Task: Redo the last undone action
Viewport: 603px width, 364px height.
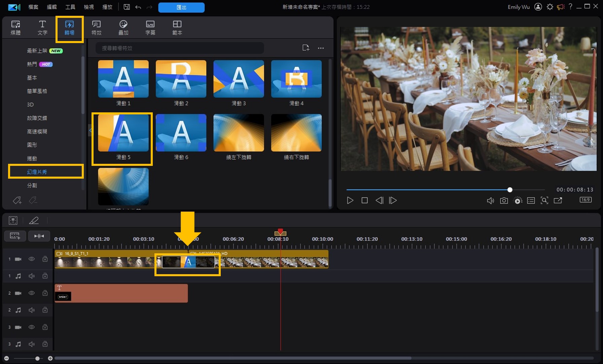Action: [149, 7]
